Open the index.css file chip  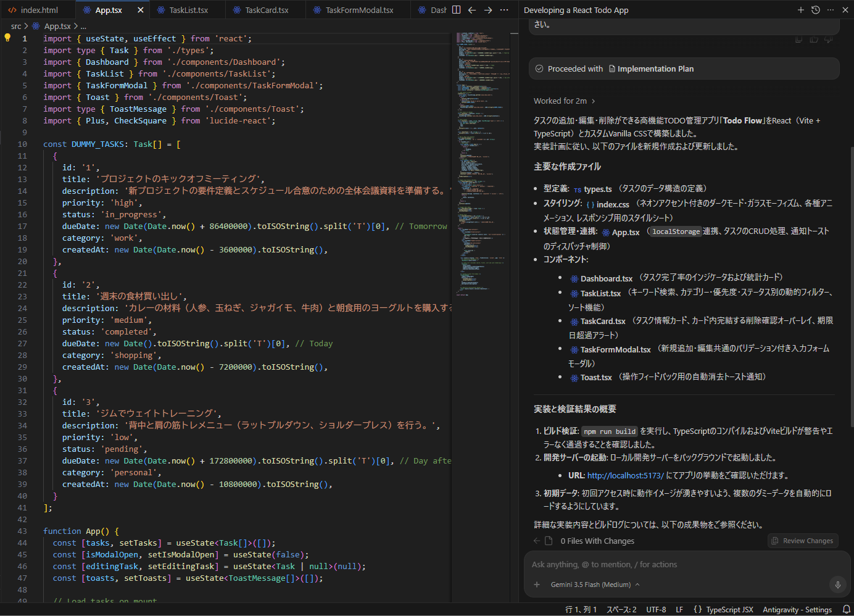click(608, 204)
